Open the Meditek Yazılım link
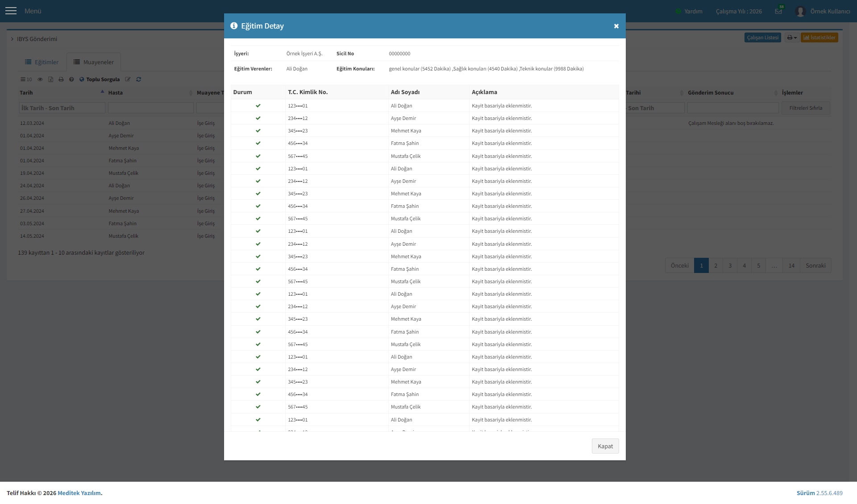857x504 pixels. click(79, 493)
